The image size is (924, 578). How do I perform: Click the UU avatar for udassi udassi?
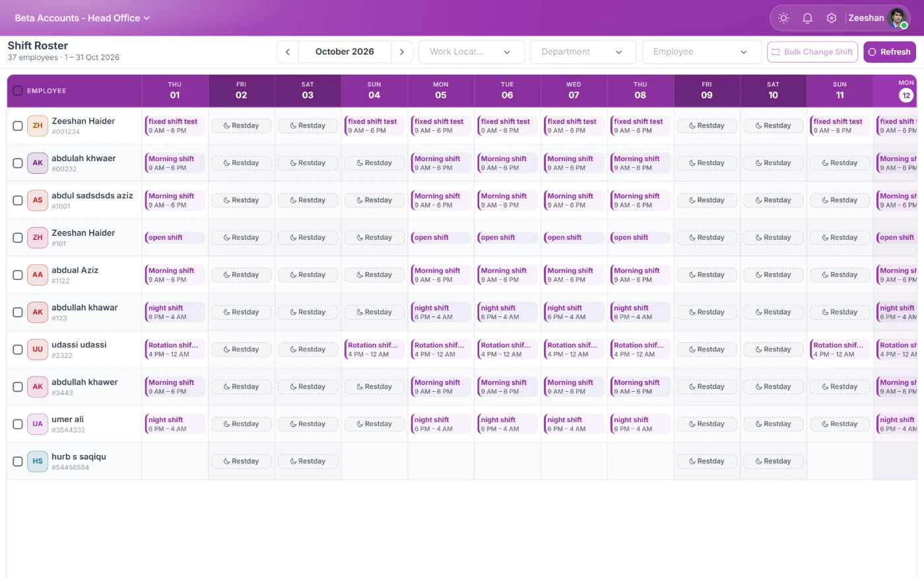[38, 349]
